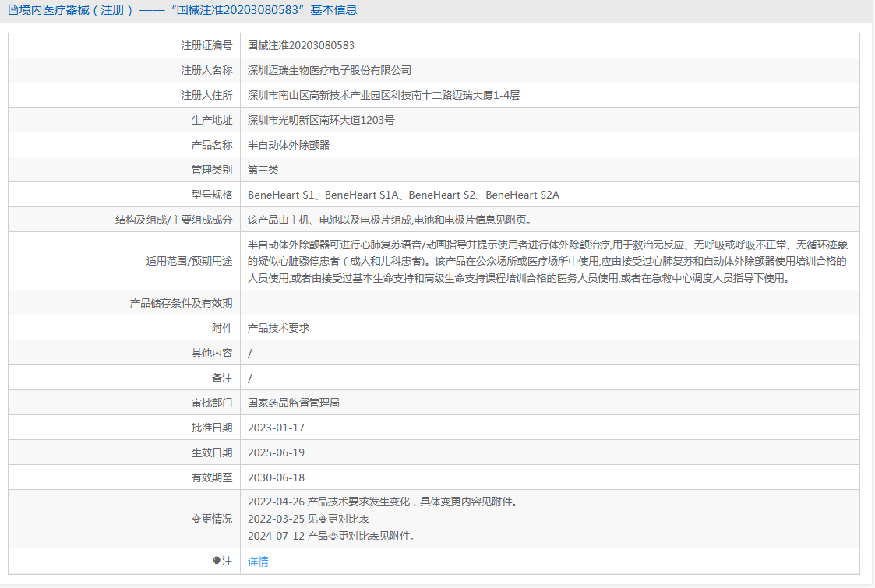Click the lightbulb icon beside 注
This screenshot has width=875, height=588.
tap(217, 562)
